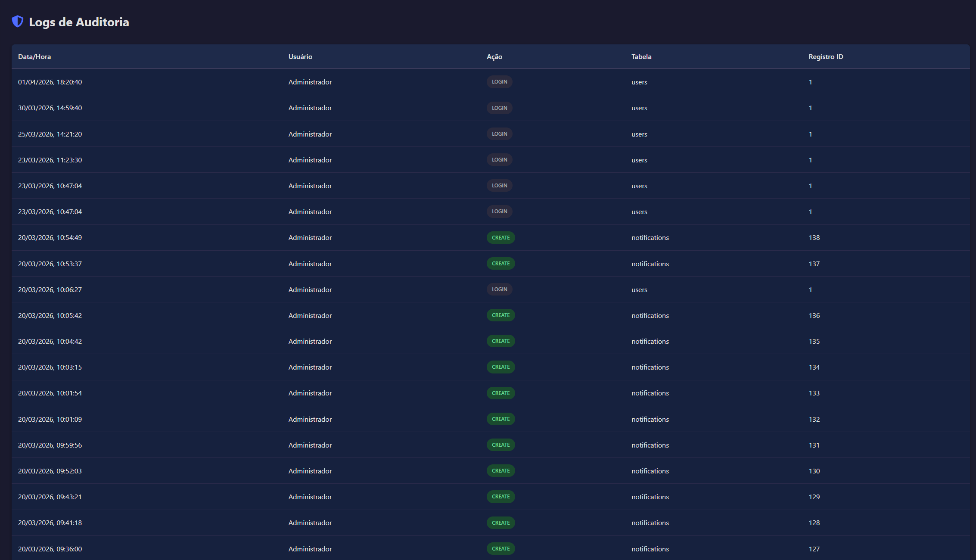The image size is (976, 560).
Task: Select the LOGIN badge on the 30/03/2026 row
Action: coord(499,108)
